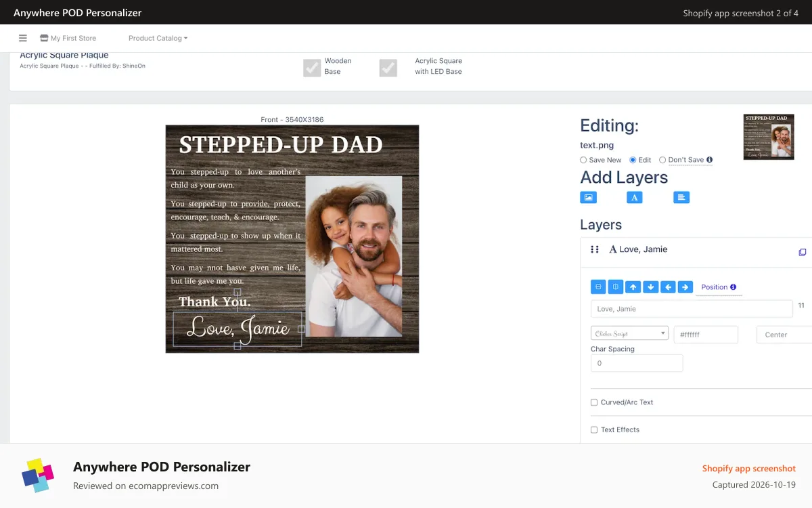Click the My First Store icon
The image size is (812, 508).
point(44,38)
